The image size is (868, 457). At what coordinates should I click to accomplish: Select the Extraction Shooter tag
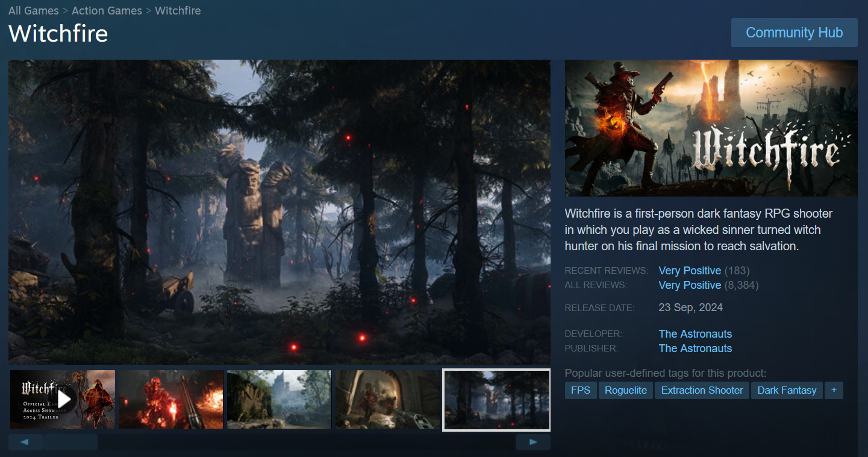pyautogui.click(x=702, y=390)
